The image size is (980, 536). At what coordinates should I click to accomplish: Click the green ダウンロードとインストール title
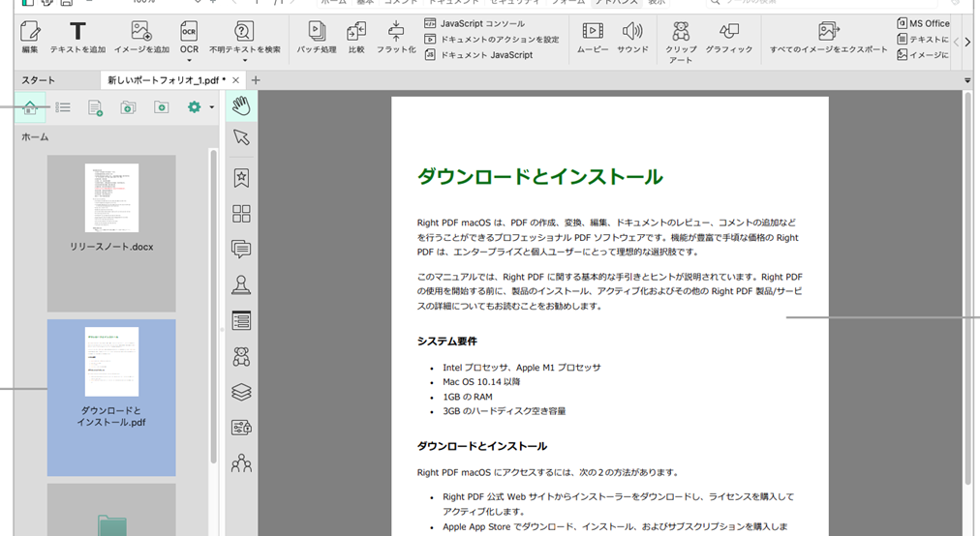click(x=540, y=177)
